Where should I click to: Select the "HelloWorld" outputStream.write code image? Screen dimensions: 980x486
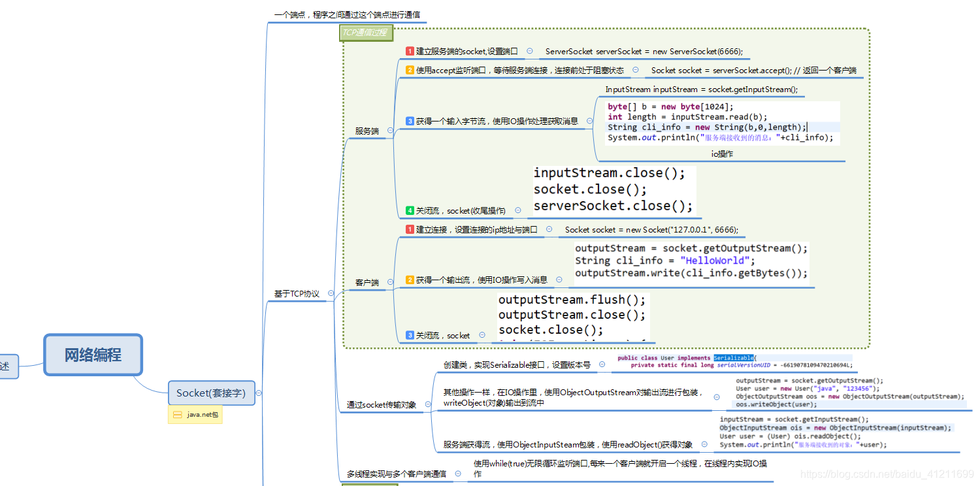[692, 263]
